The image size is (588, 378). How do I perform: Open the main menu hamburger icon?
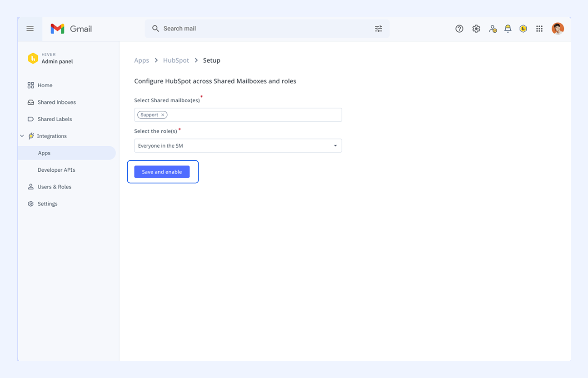(x=30, y=29)
